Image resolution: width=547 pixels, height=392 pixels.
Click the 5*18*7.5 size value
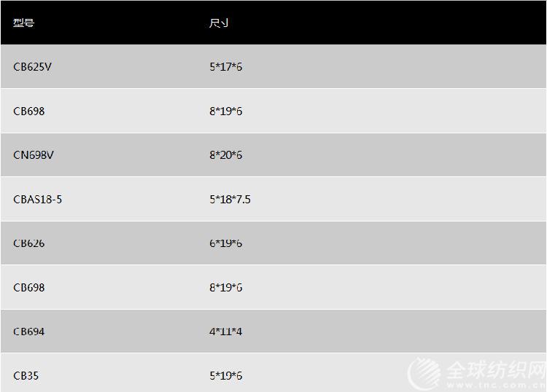pyautogui.click(x=230, y=200)
